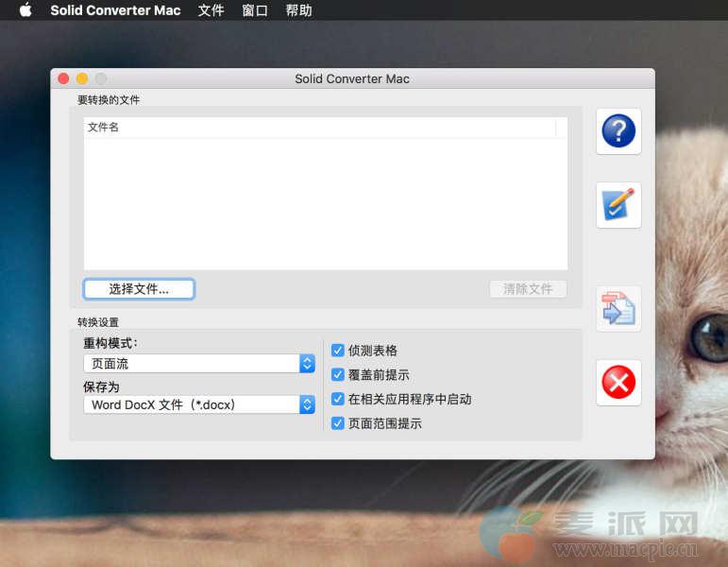Screen dimensions: 728x567
Task: Uncheck 在相关应用程序中启动 option
Action: coord(338,400)
